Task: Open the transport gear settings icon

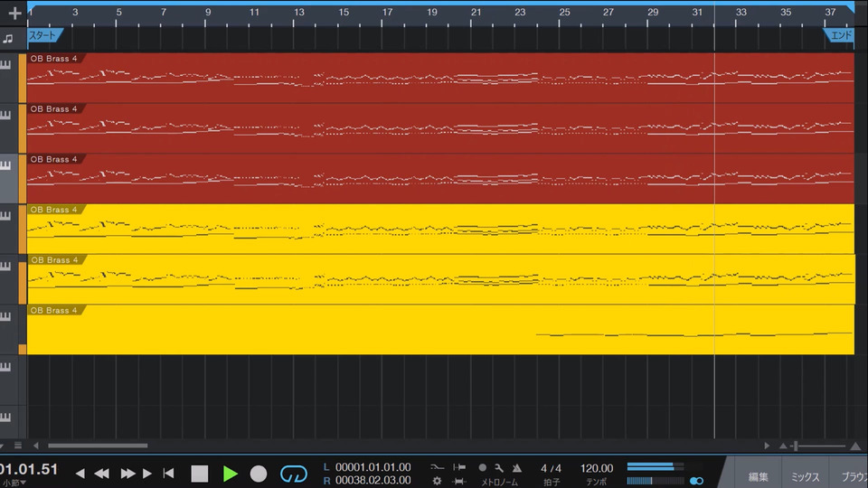Action: coord(438,482)
